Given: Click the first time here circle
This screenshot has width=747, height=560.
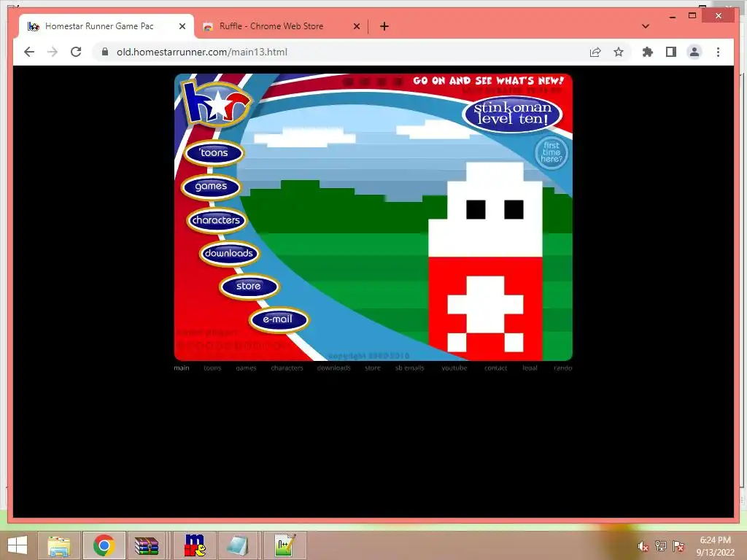Looking at the screenshot, I should tap(551, 153).
